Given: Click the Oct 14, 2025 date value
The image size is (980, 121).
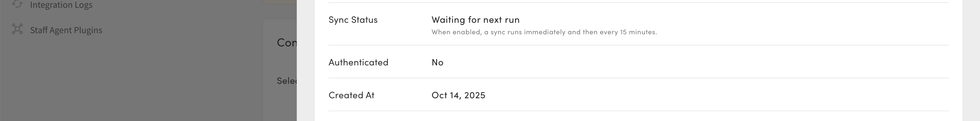Looking at the screenshot, I should (x=458, y=95).
